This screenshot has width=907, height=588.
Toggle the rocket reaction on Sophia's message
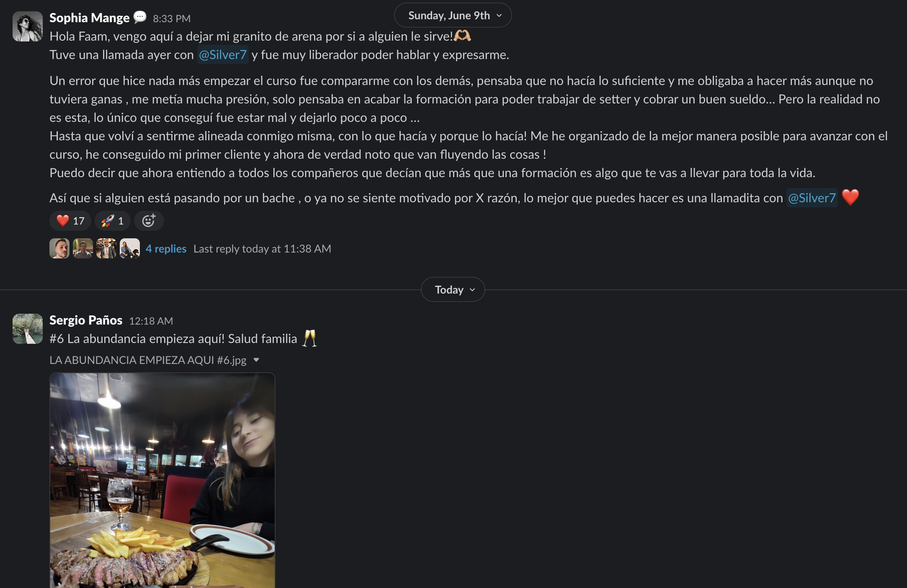(x=112, y=221)
